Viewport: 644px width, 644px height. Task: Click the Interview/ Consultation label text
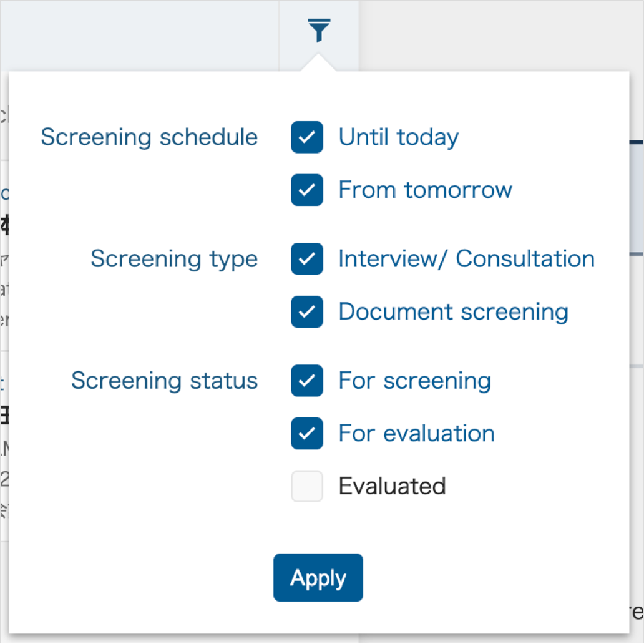[x=467, y=259]
